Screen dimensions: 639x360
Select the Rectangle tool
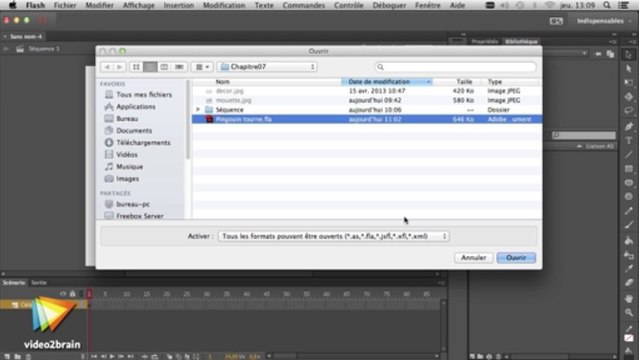(628, 168)
